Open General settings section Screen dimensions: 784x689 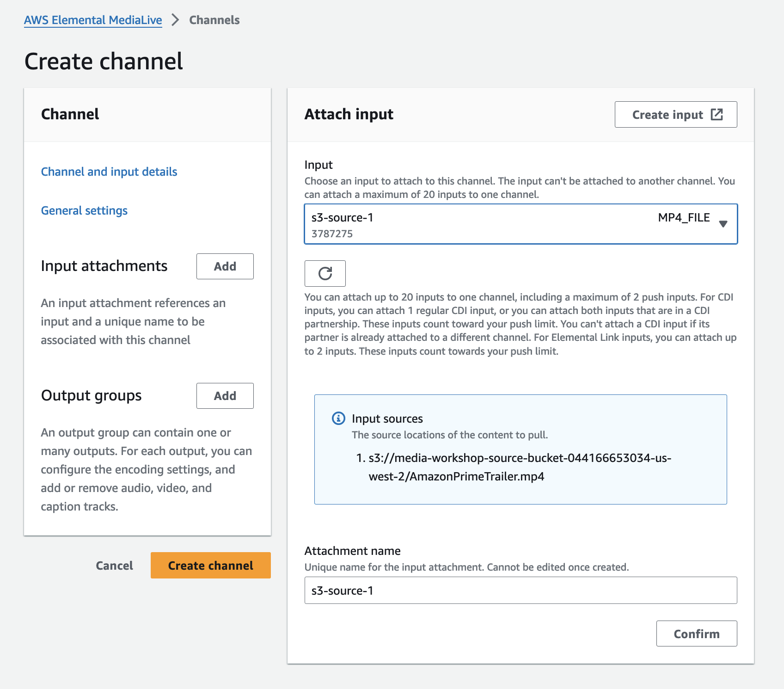pyautogui.click(x=84, y=210)
